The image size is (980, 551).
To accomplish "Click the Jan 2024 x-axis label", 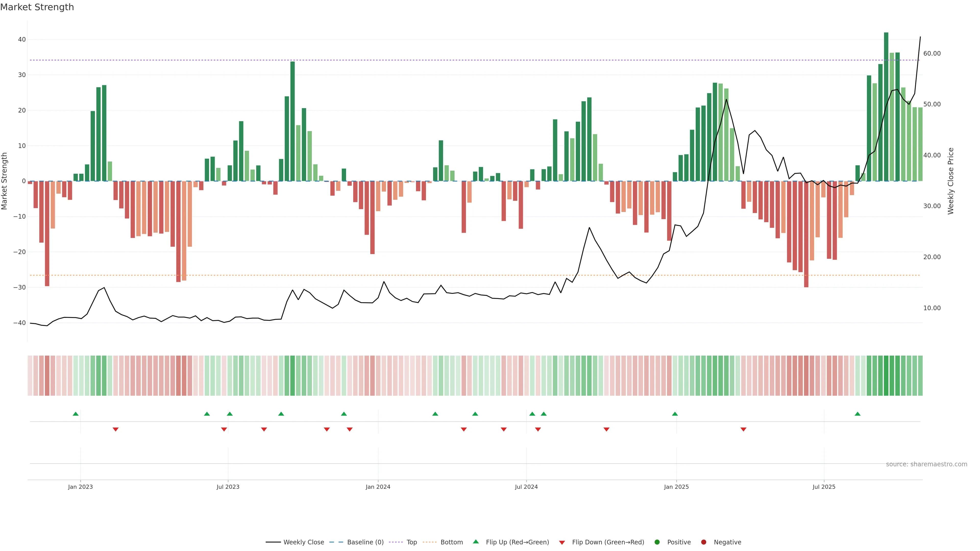I will tap(378, 487).
